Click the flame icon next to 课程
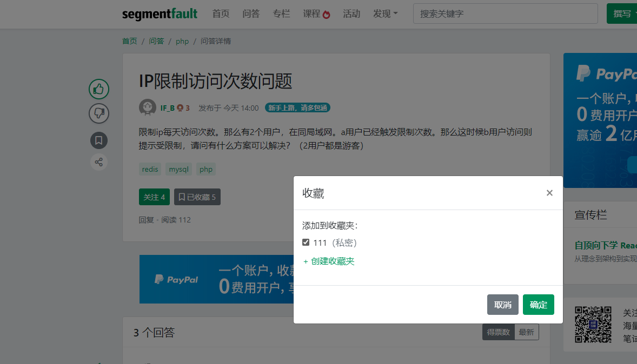The image size is (637, 364). [326, 14]
